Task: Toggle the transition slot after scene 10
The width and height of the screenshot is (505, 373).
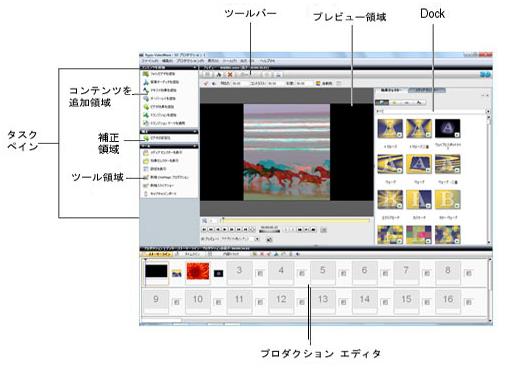Action: (x=218, y=302)
